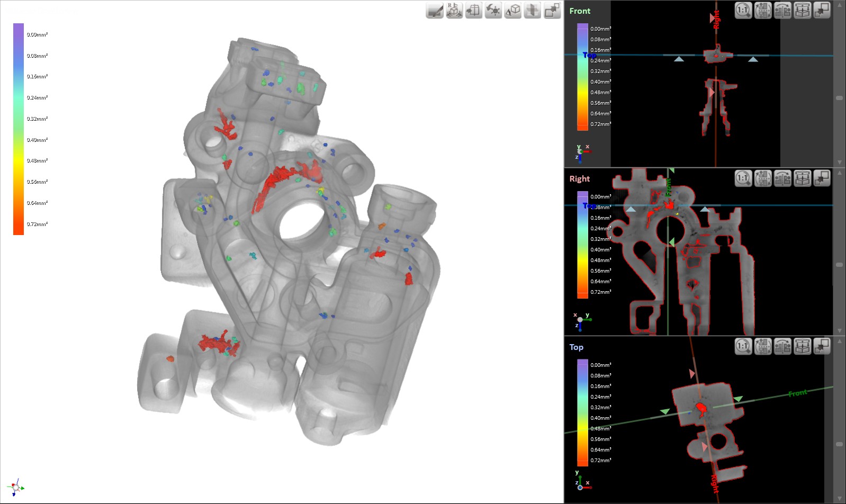The height and width of the screenshot is (504, 846).
Task: Click the 3D view porosity color scale bar
Action: tap(19, 129)
